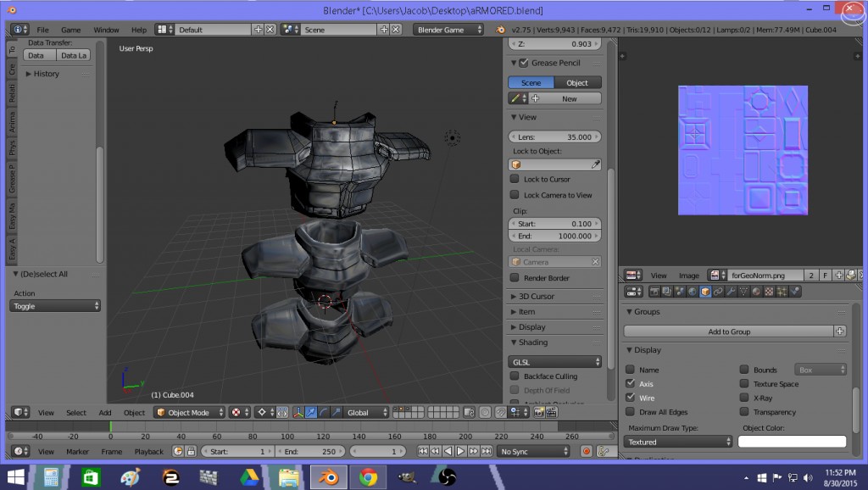This screenshot has width=868, height=490.
Task: Switch Grease Pencil to Object tab
Action: (x=578, y=81)
